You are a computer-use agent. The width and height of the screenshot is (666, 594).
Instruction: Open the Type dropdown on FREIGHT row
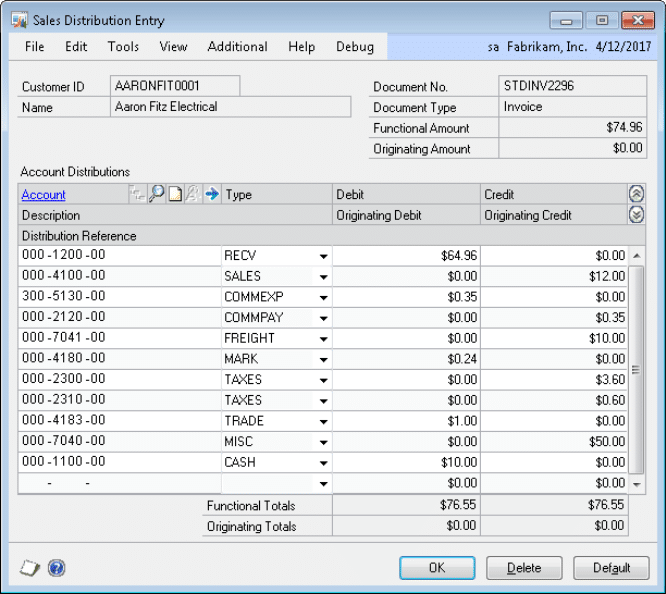click(323, 339)
